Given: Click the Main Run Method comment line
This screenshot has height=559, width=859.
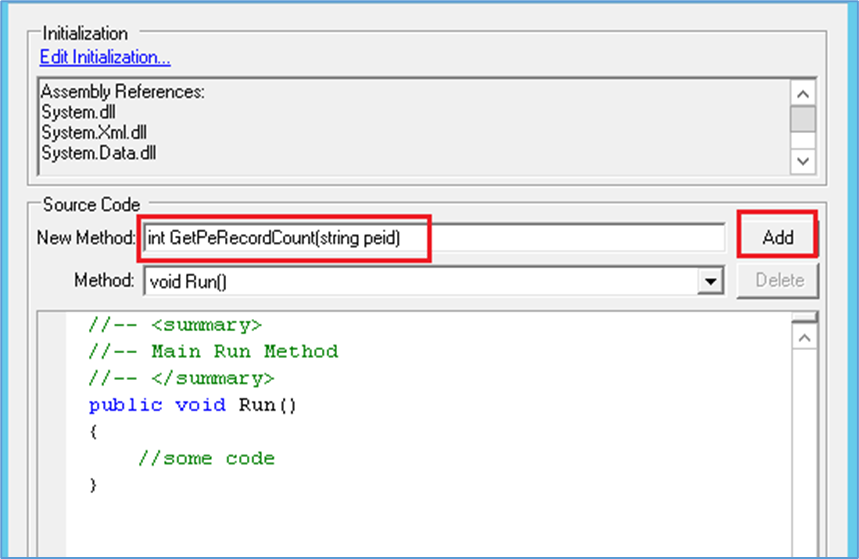Looking at the screenshot, I should click(213, 351).
